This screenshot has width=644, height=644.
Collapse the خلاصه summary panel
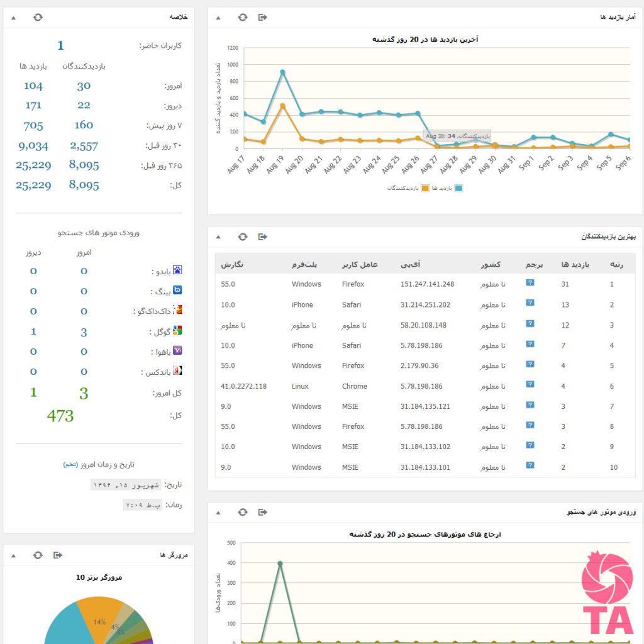point(13,18)
